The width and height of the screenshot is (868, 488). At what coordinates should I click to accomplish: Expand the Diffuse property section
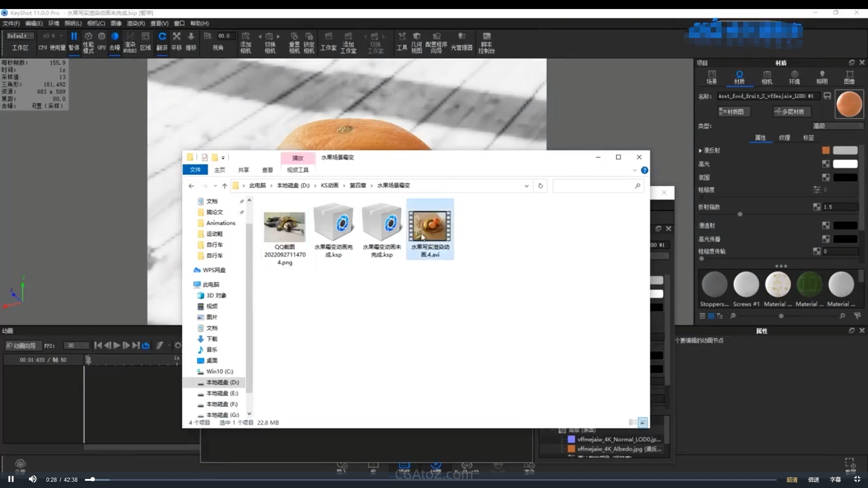pos(700,150)
